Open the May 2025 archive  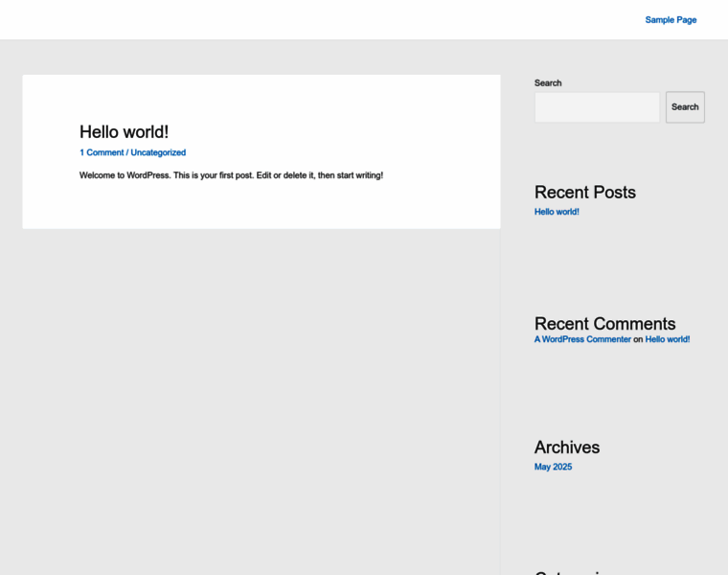coord(553,467)
